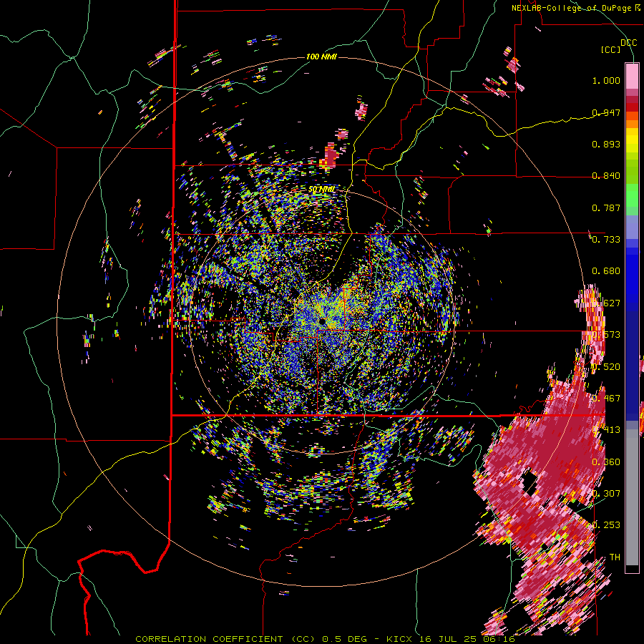This screenshot has height=644, width=644.
Task: Click the 0.253 legend value
Action: point(606,525)
